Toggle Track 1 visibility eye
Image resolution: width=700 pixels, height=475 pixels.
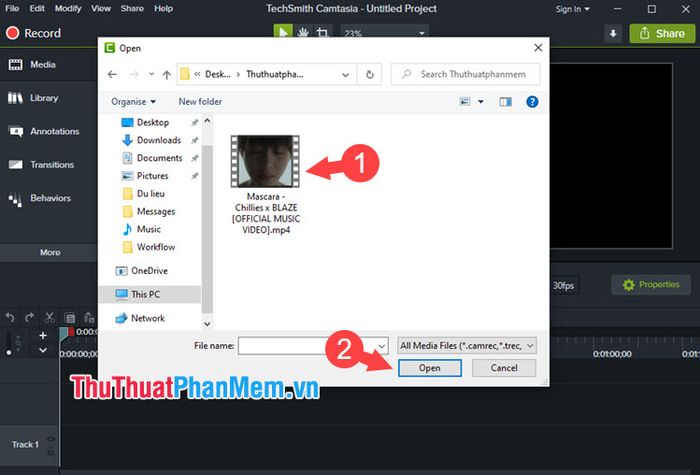pyautogui.click(x=50, y=439)
